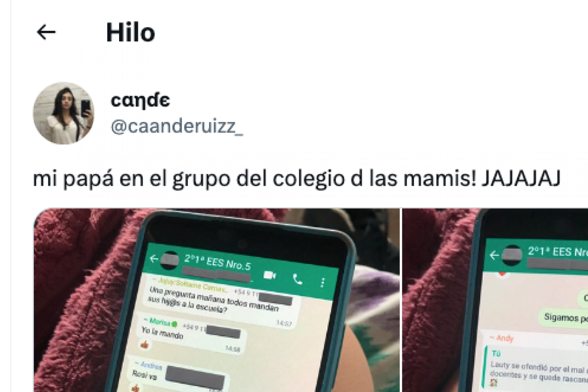The height and width of the screenshot is (392, 588).
Task: Click the video call icon in first photo
Action: [x=269, y=275]
